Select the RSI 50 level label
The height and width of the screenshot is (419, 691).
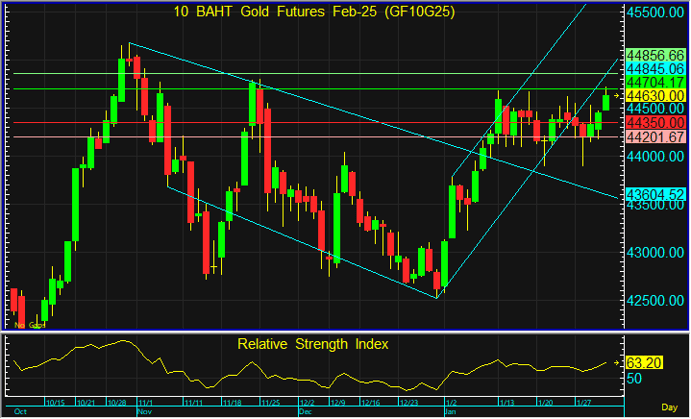(633, 379)
